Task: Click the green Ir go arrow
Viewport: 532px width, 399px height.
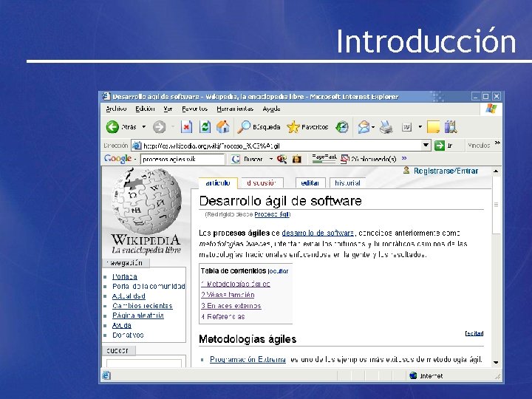Action: pos(440,146)
